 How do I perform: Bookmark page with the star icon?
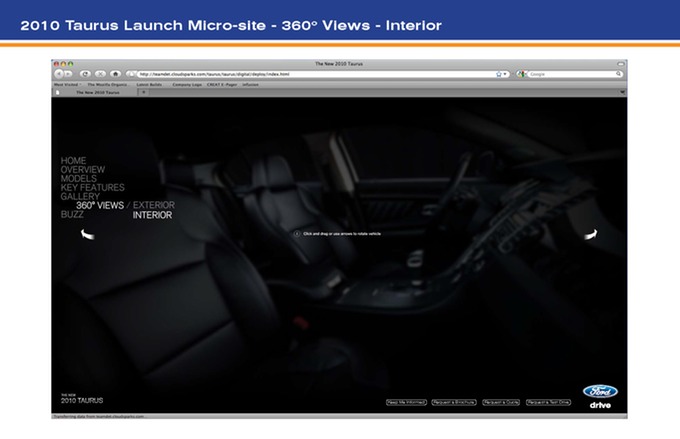pyautogui.click(x=499, y=74)
